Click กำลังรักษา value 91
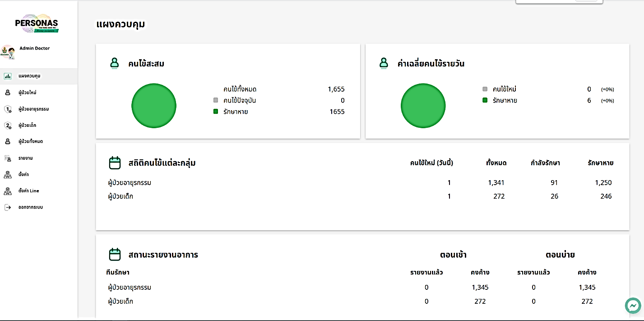This screenshot has height=321, width=644. tap(554, 183)
